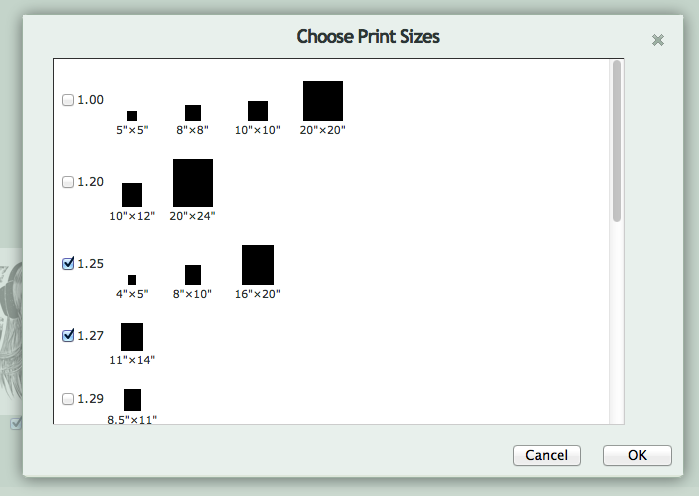Select the 8.5"×11" print size thumbnail
The width and height of the screenshot is (699, 496).
tap(132, 400)
